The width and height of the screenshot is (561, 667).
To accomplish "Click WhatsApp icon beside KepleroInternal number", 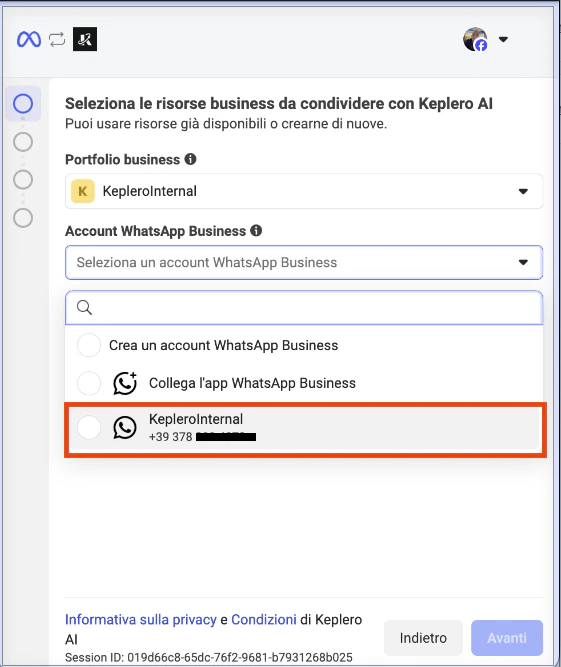I will (x=125, y=427).
